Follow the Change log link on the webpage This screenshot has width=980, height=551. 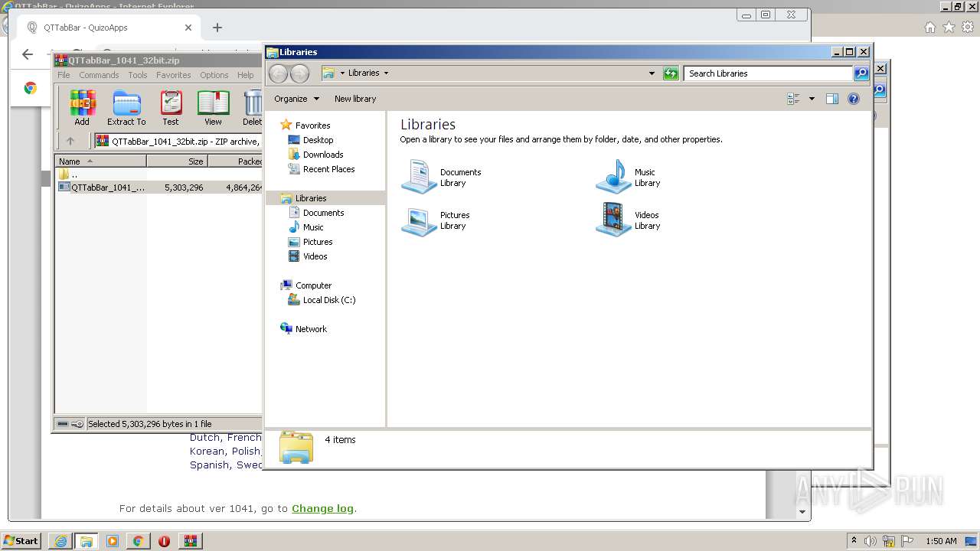click(x=322, y=508)
